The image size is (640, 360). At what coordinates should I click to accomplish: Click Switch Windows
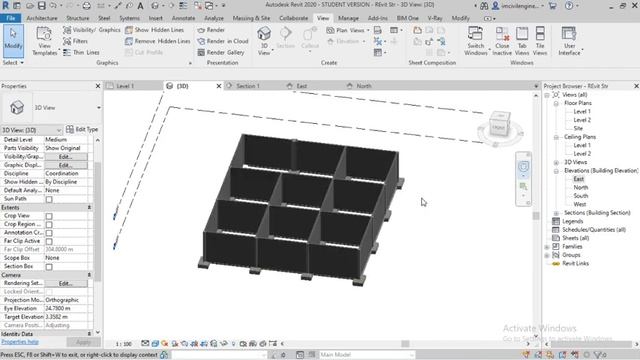(x=476, y=41)
